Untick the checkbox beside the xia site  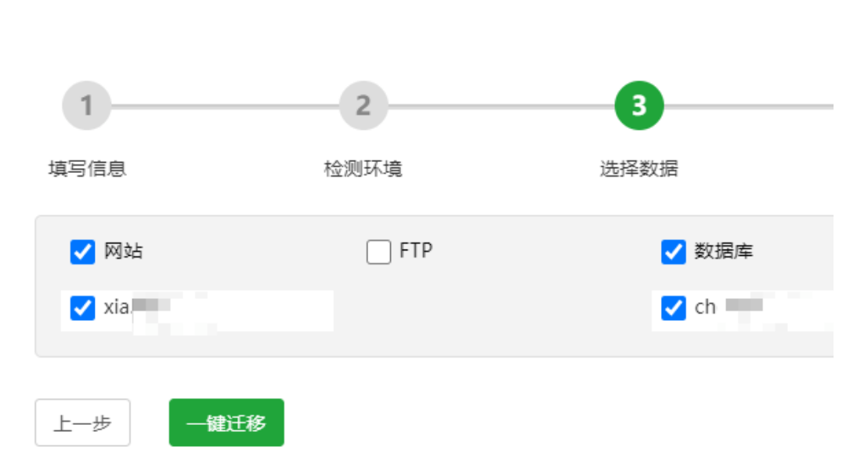point(82,308)
